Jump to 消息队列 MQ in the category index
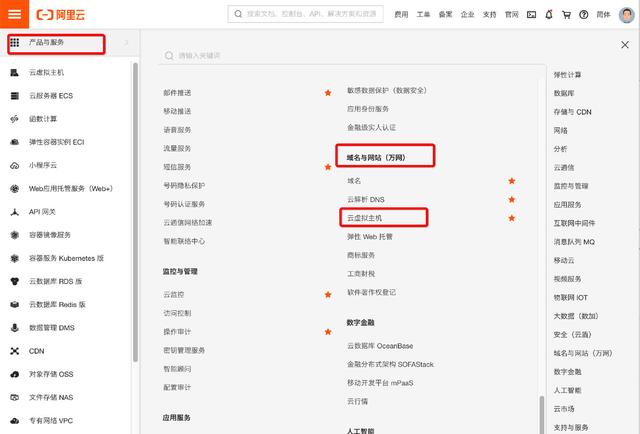 pos(574,242)
